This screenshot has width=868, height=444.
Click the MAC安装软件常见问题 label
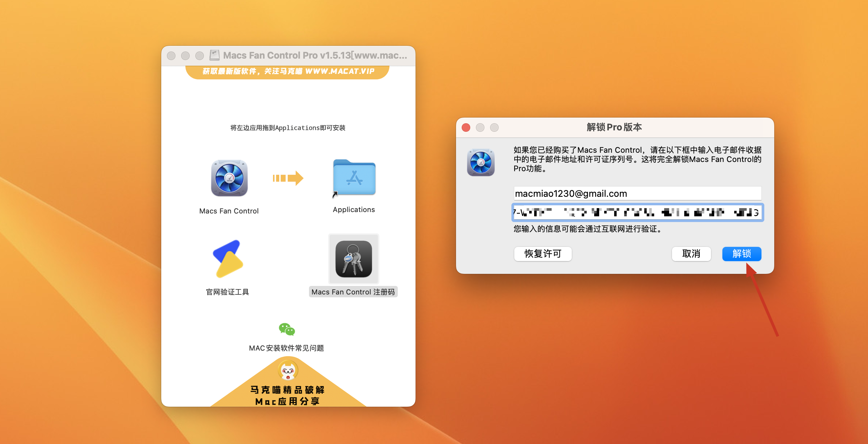pyautogui.click(x=286, y=348)
